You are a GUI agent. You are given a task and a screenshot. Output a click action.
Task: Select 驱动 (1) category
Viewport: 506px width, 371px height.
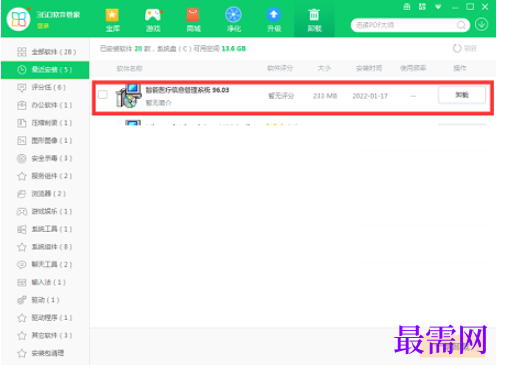(x=45, y=300)
